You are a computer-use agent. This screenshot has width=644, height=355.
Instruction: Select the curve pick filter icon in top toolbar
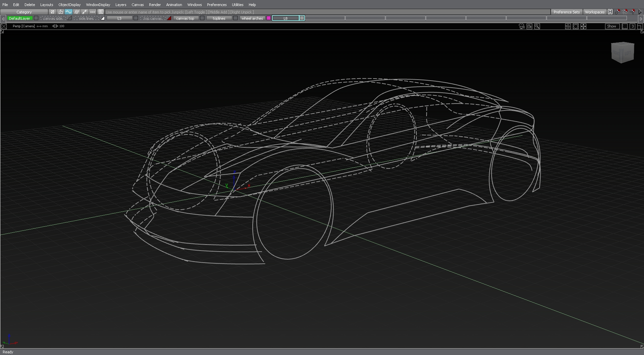click(x=69, y=12)
